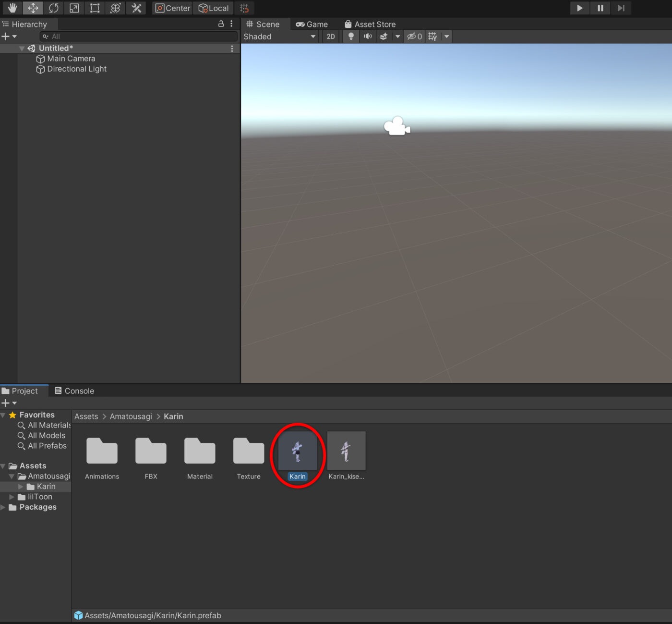Switch to the Scene tab
The width and height of the screenshot is (672, 624).
263,24
